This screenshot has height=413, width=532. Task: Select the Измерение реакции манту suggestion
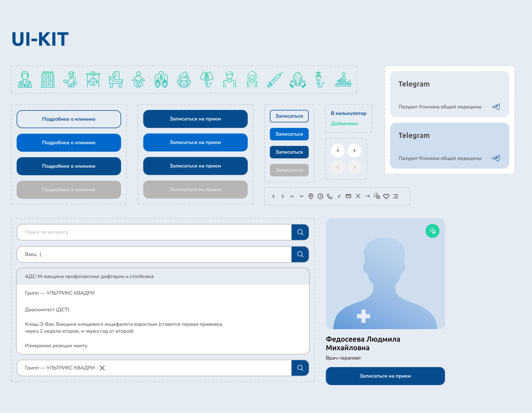point(56,345)
